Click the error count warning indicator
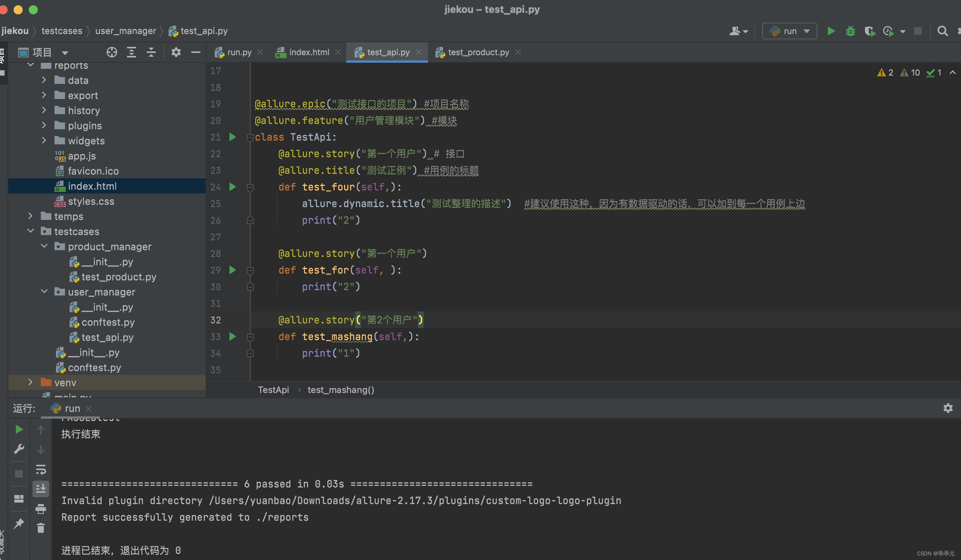This screenshot has width=961, height=560. coord(885,73)
